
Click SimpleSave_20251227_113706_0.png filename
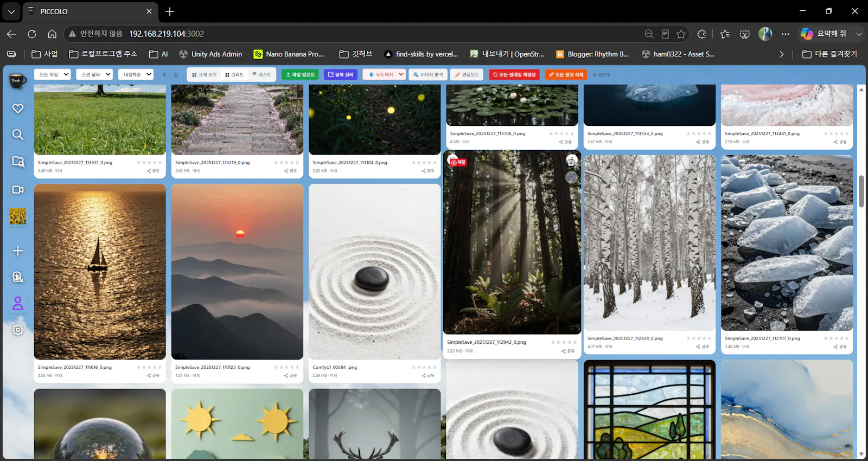[x=487, y=133]
